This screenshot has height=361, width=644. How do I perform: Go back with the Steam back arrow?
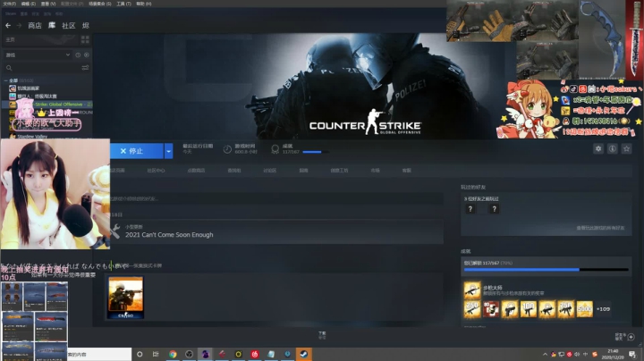8,25
